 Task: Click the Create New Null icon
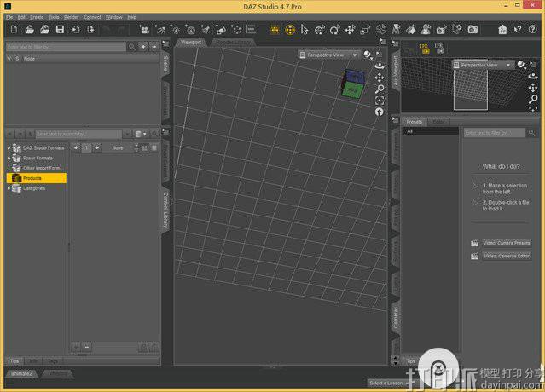[x=236, y=30]
